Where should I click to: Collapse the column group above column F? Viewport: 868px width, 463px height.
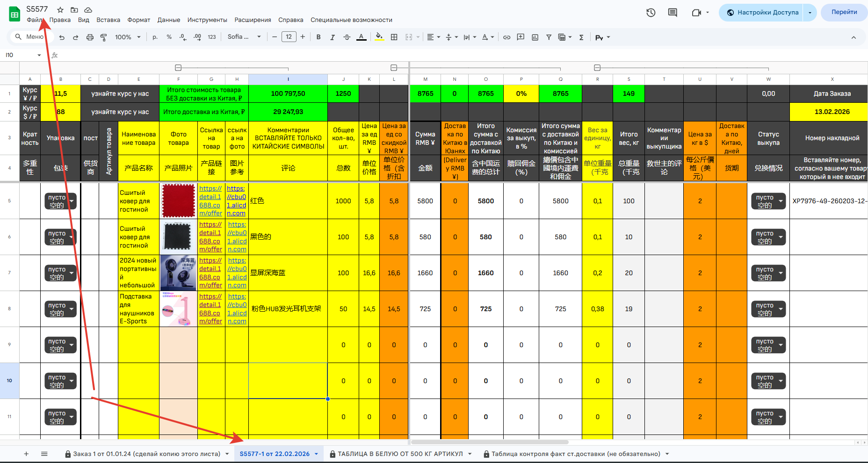pos(178,68)
